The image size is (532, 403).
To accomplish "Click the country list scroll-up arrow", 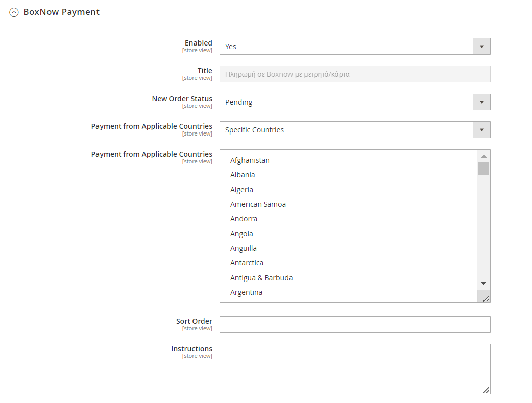I will [483, 156].
